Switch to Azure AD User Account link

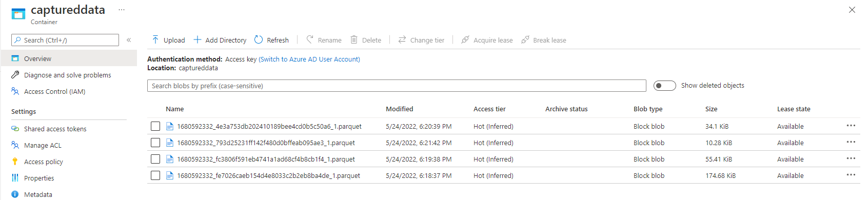pos(309,59)
